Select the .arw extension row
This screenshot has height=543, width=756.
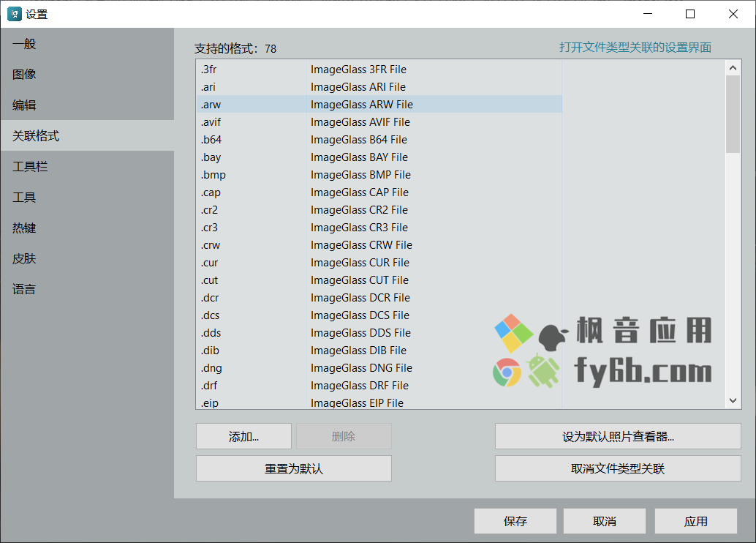379,104
